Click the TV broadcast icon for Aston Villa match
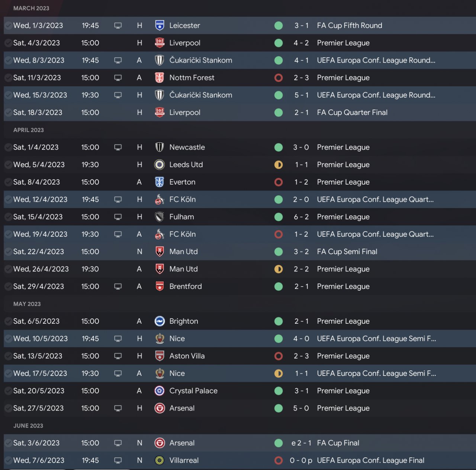 [118, 356]
